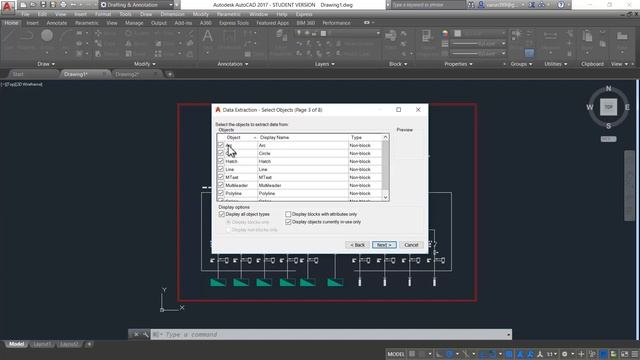Toggle Display objects currently in-use only
Screen dimensions: 640x360
click(x=288, y=222)
